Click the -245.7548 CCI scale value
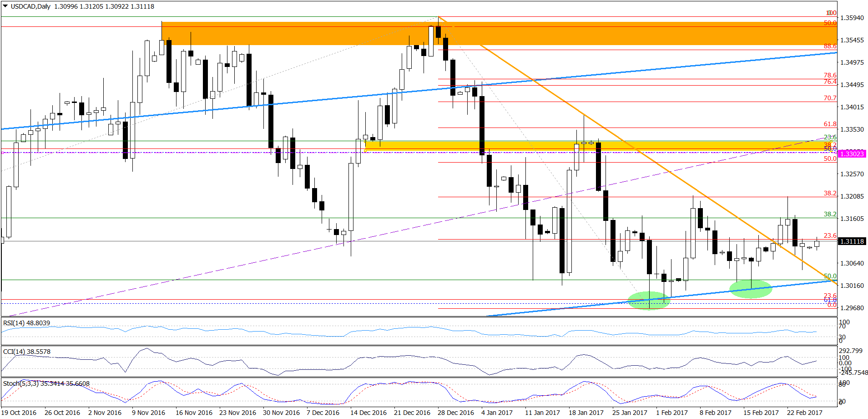This screenshot has height=419, width=868. [x=853, y=373]
